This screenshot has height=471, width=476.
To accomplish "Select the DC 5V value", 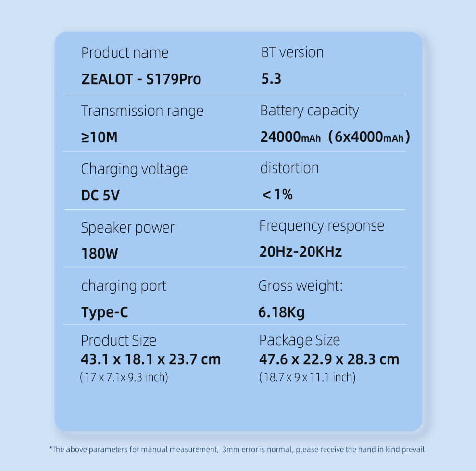I will coord(100,196).
